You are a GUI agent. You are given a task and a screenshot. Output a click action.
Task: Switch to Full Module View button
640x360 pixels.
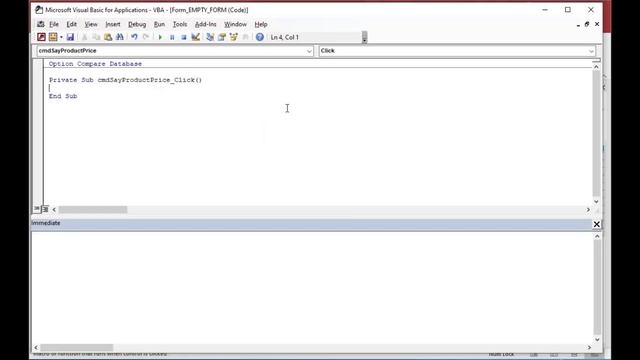pyautogui.click(x=45, y=209)
